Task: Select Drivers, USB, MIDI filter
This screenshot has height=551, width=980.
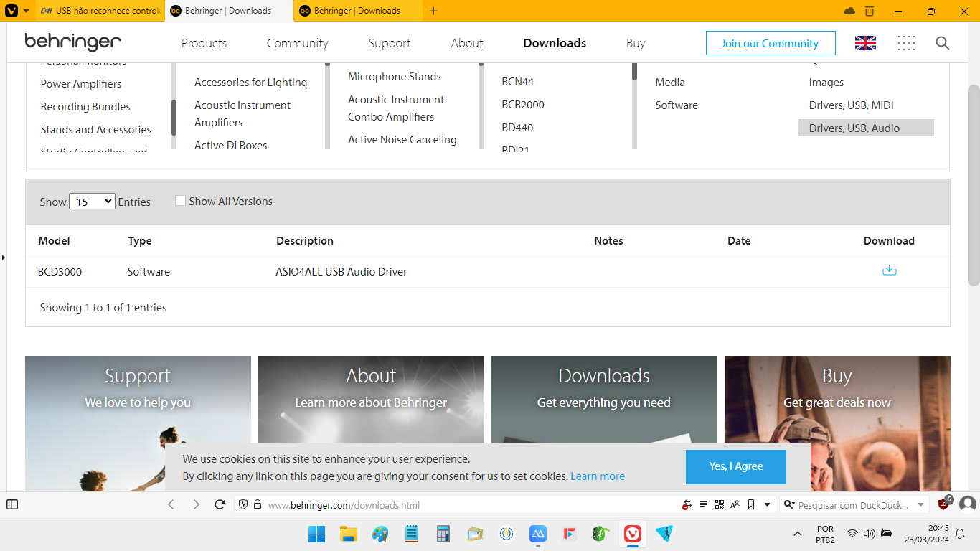Action: tap(852, 105)
